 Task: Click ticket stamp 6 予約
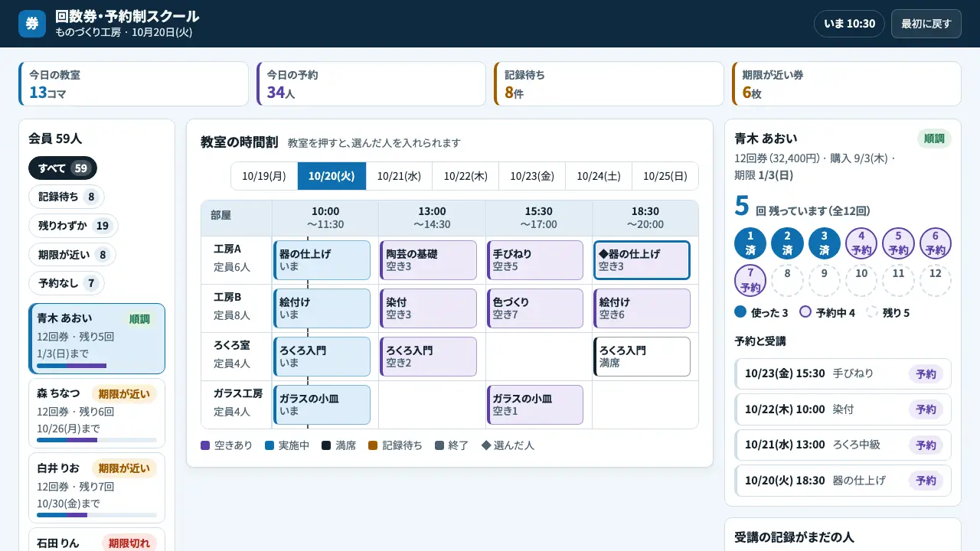[936, 243]
